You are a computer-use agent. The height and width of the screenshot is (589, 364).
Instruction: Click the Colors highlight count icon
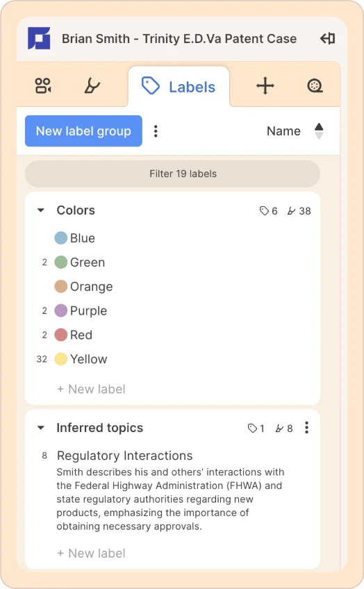point(291,211)
